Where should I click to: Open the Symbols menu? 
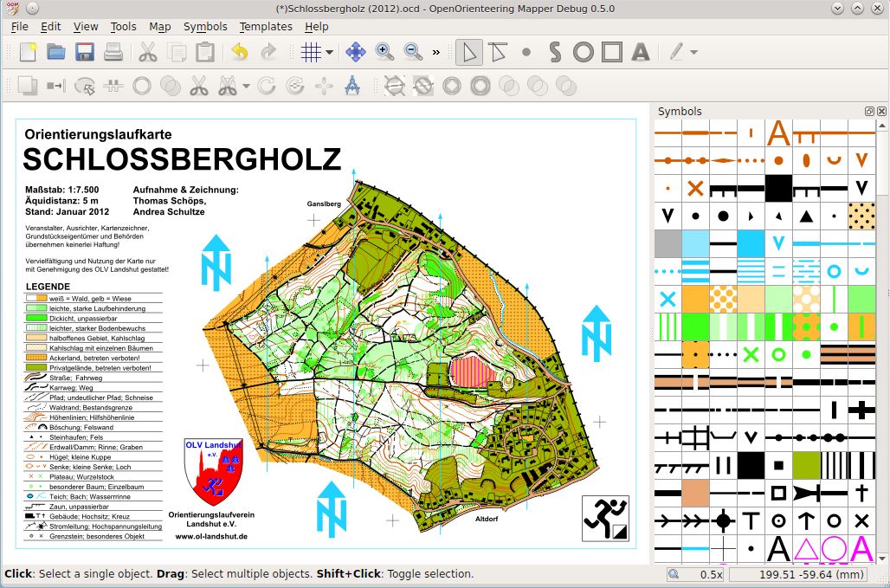[205, 26]
